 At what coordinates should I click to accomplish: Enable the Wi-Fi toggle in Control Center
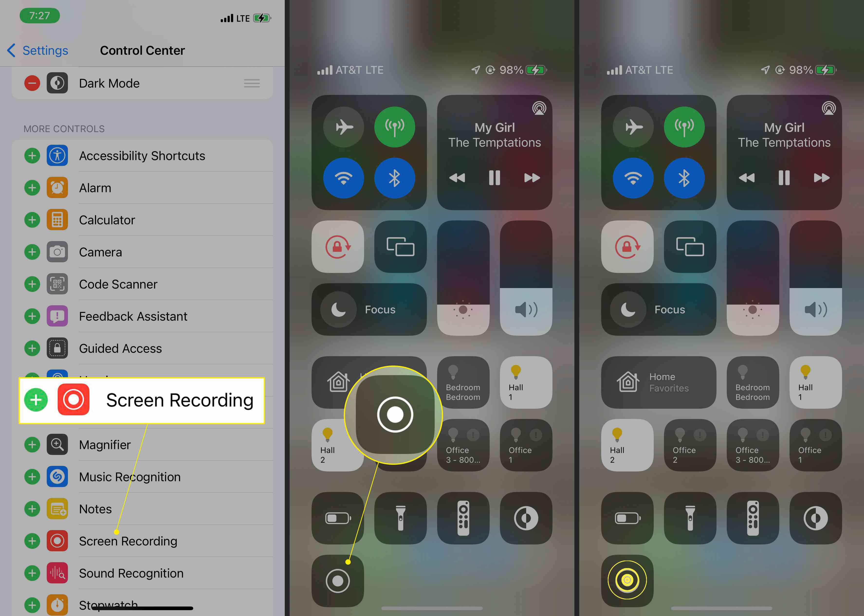pos(344,179)
